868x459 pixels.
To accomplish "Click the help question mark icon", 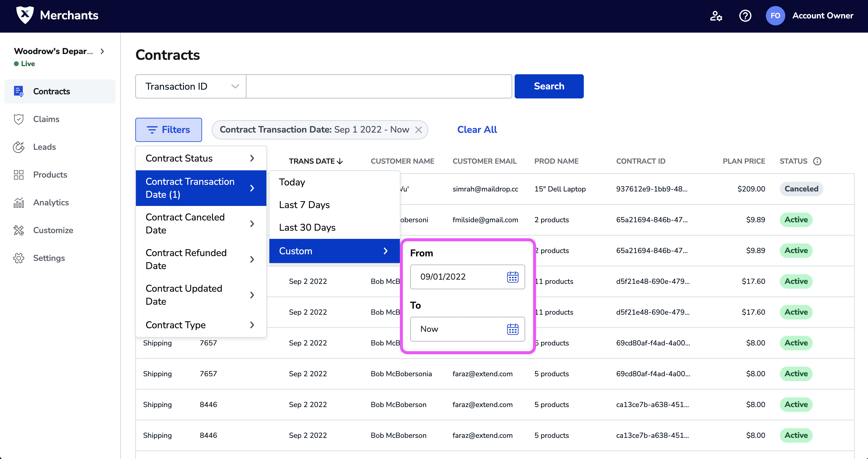I will 745,16.
